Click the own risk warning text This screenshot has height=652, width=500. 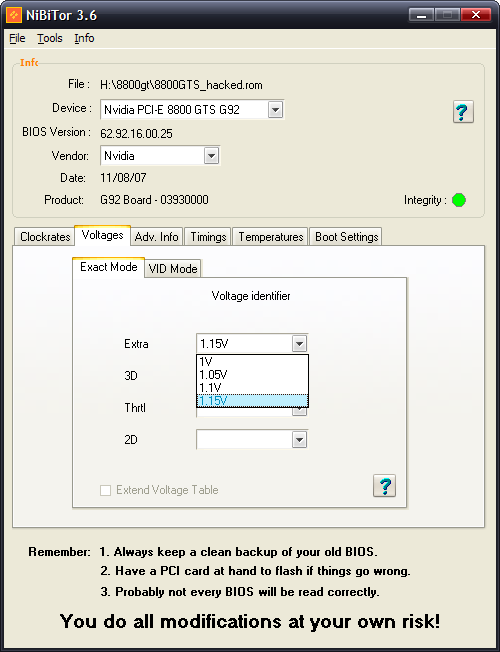click(x=250, y=621)
